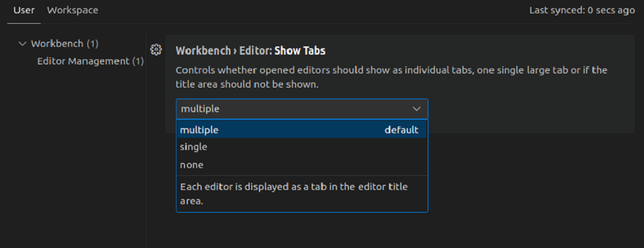Viewport: 644px width, 248px height.
Task: Select Editor Management (1) tree item
Action: pyautogui.click(x=91, y=61)
